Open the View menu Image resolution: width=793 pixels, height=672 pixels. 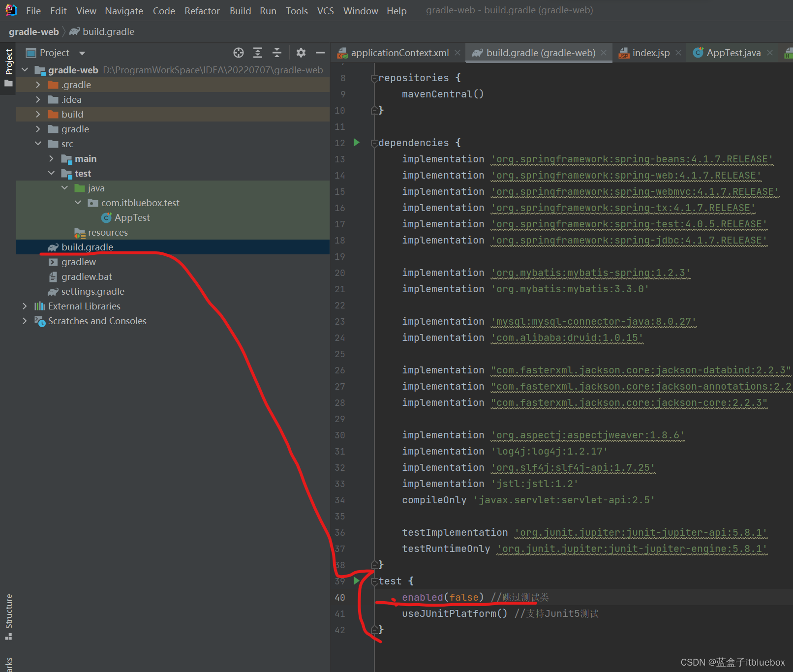coord(86,11)
